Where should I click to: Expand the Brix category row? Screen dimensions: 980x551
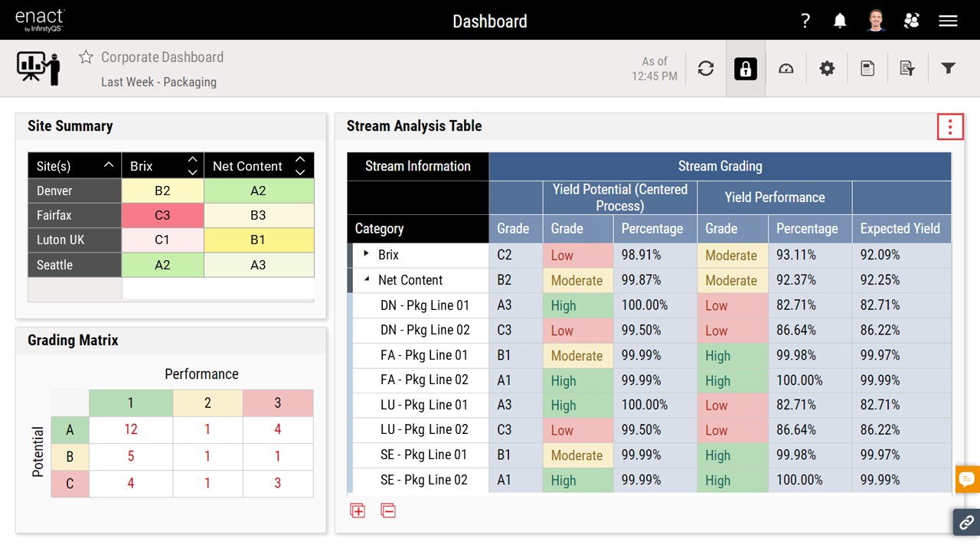(x=366, y=254)
